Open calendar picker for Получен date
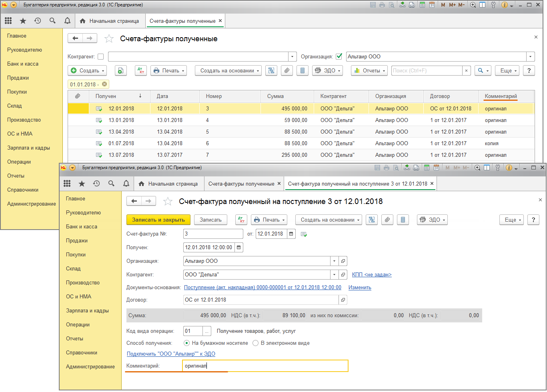This screenshot has width=547, height=392. (x=239, y=247)
